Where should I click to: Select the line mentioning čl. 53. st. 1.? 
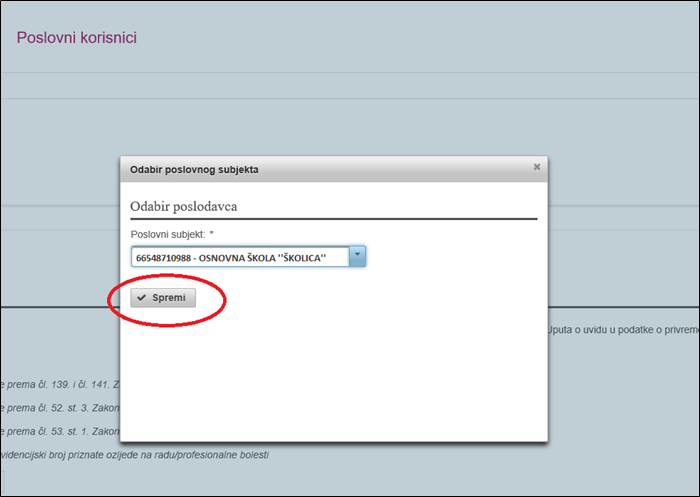tap(60, 431)
